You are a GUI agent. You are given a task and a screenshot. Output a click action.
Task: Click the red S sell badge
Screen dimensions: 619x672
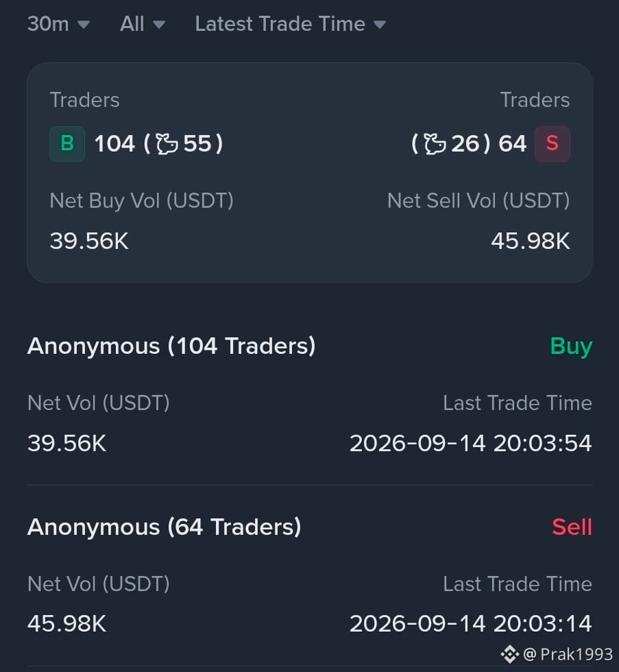[x=553, y=143]
